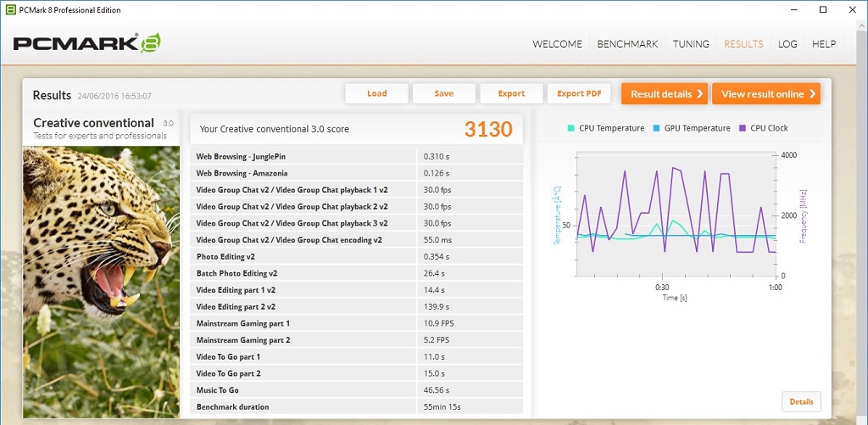Screen dimensions: 868x425
Task: Click the leopard benchmark image
Action: pyautogui.click(x=101, y=280)
